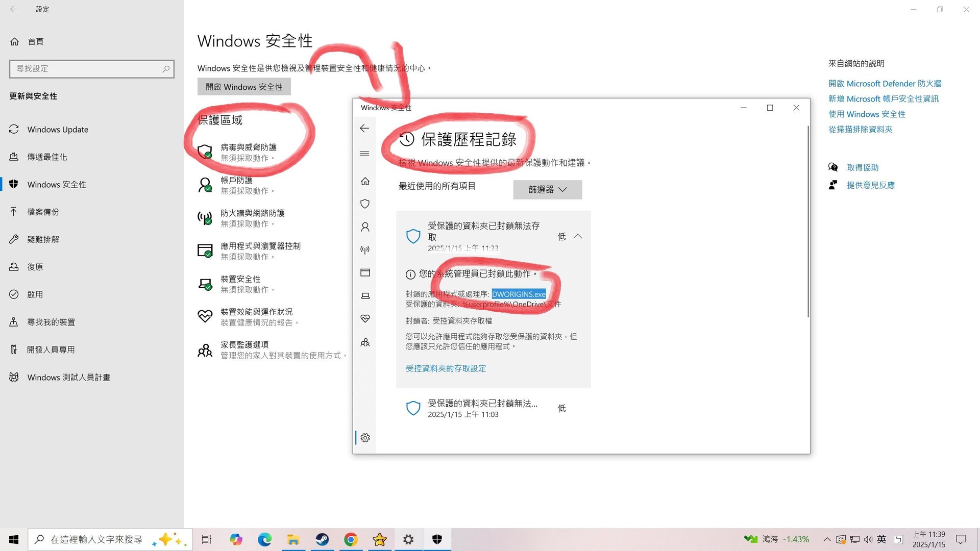980x551 pixels.
Task: Open settings gear in Windows Security sidebar
Action: (x=365, y=438)
